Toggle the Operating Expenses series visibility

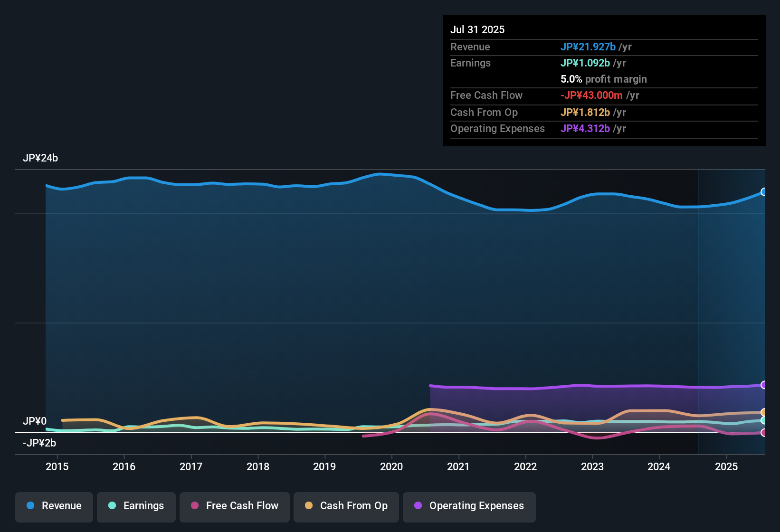pos(469,507)
